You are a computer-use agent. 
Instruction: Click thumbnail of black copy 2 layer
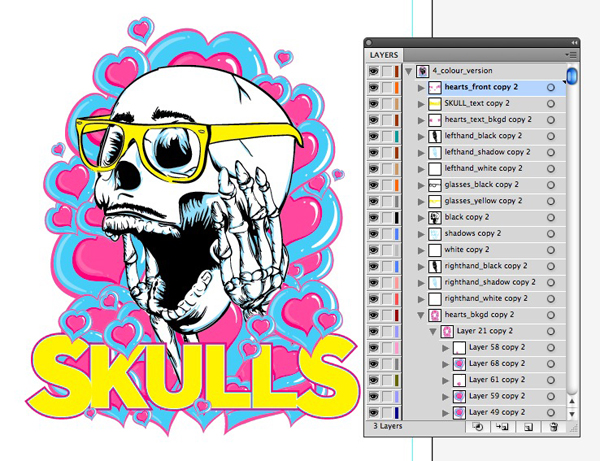(x=435, y=217)
